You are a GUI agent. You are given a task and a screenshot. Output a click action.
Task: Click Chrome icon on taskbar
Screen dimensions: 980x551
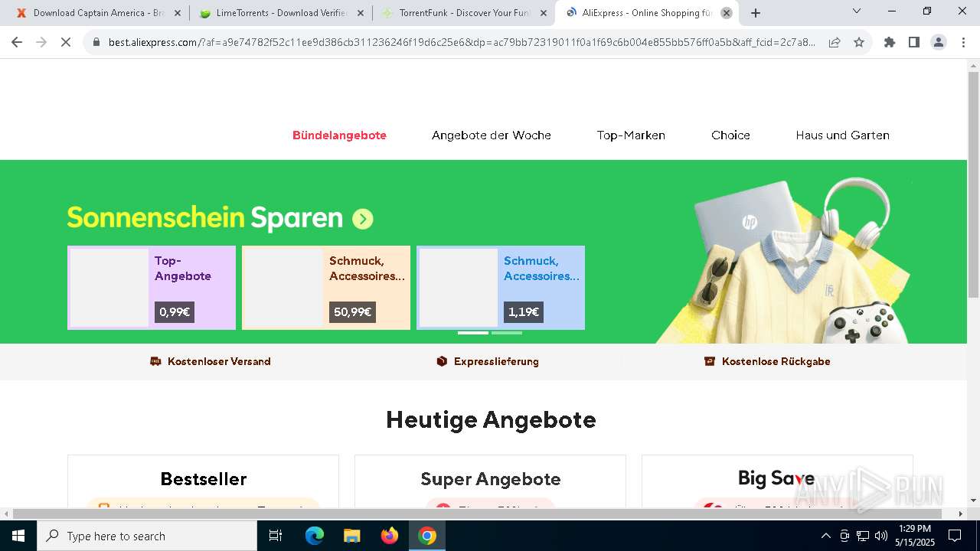click(427, 536)
